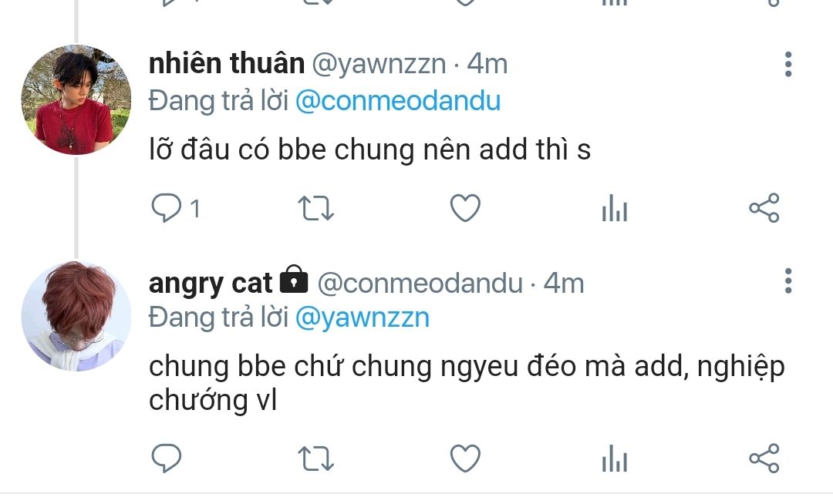Screen dimensions: 833x504
Task: Like nhiên thuân's tweet
Action: pyautogui.click(x=465, y=208)
